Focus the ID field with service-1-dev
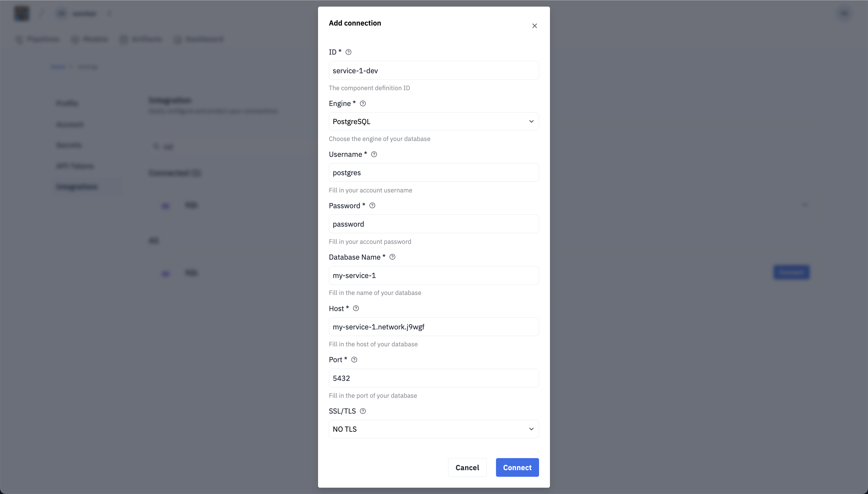 pyautogui.click(x=433, y=71)
